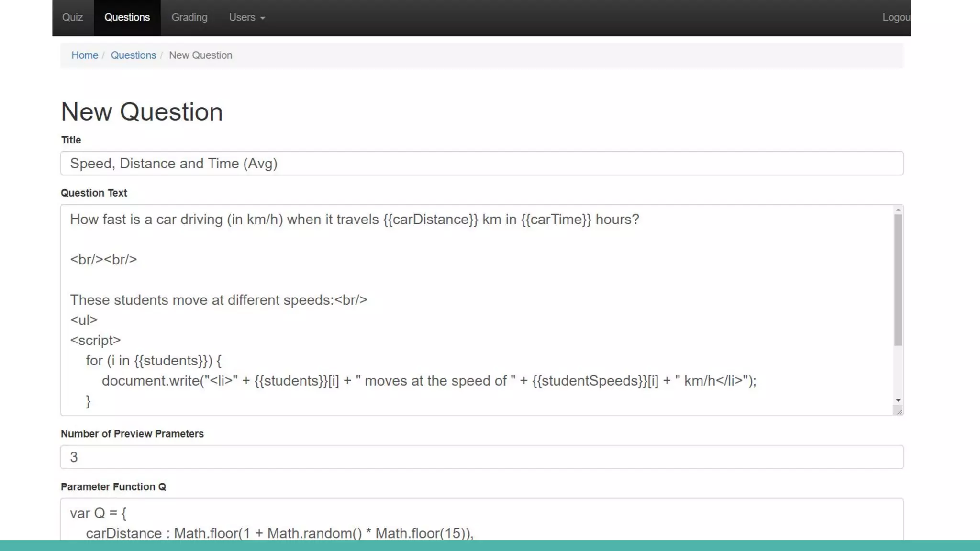This screenshot has width=980, height=551.
Task: Click the Question Text label
Action: pos(94,193)
